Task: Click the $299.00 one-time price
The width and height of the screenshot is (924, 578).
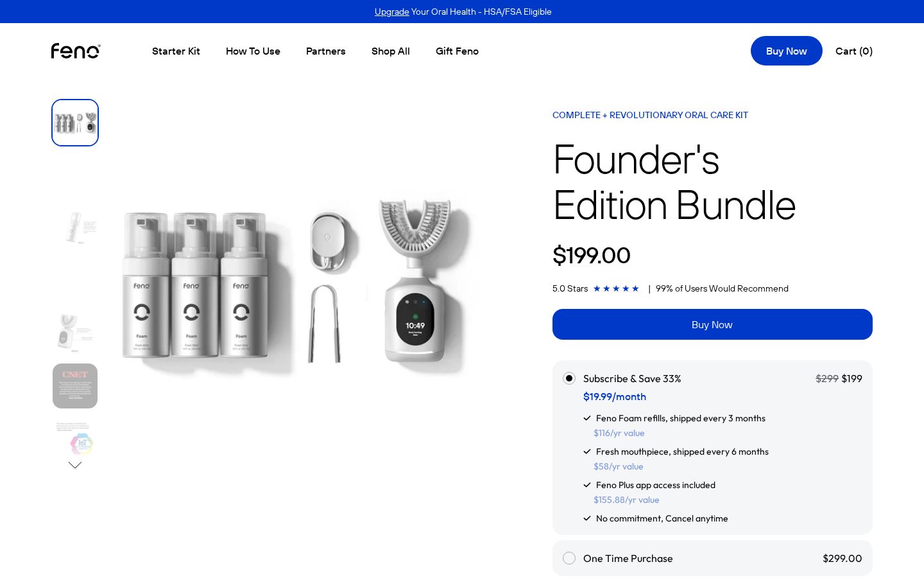Action: 843,558
